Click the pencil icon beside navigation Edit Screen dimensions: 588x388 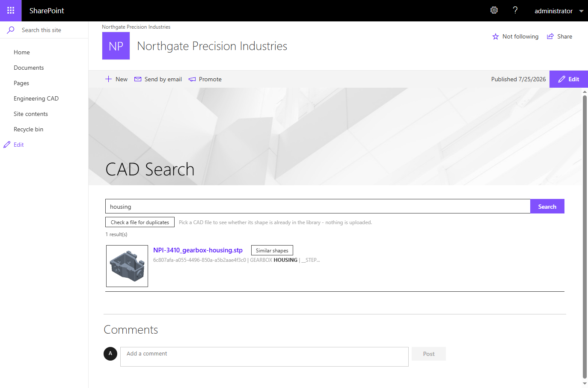(7, 145)
